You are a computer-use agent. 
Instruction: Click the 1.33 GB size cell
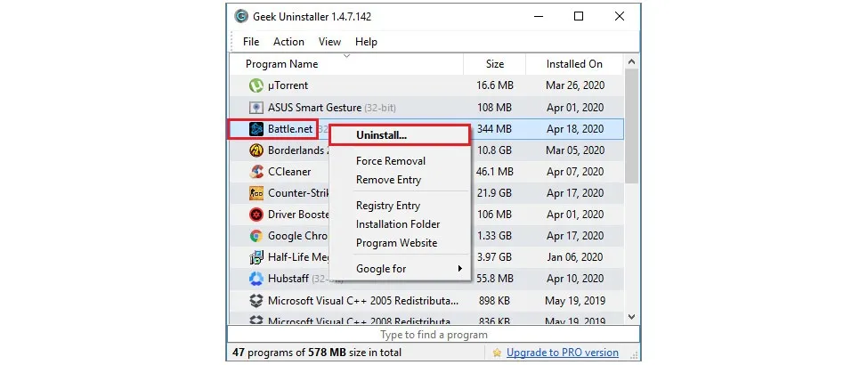coord(495,236)
